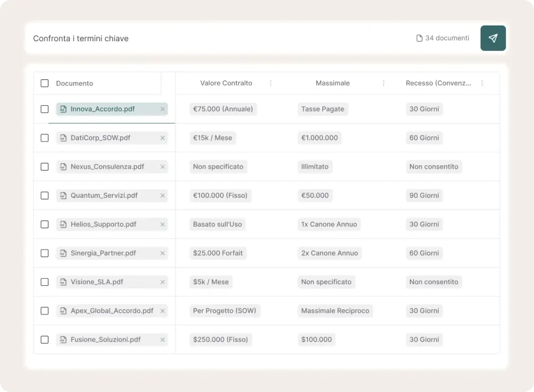The image size is (534, 392).
Task: Open the Apex_Global_Accordo.pdf document chip
Action: (x=112, y=311)
